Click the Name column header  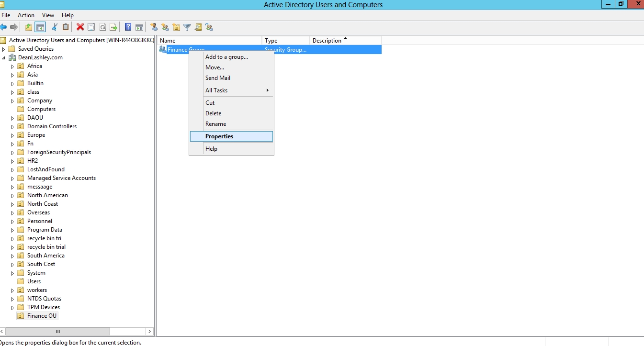click(210, 41)
